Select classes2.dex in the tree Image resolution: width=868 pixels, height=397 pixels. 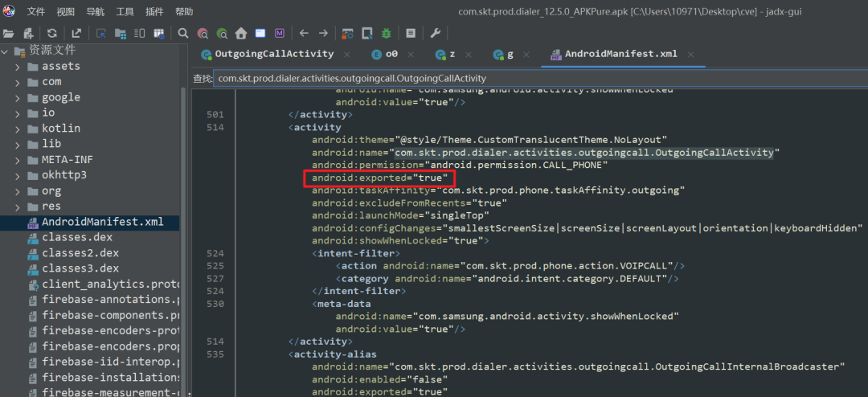tap(80, 253)
